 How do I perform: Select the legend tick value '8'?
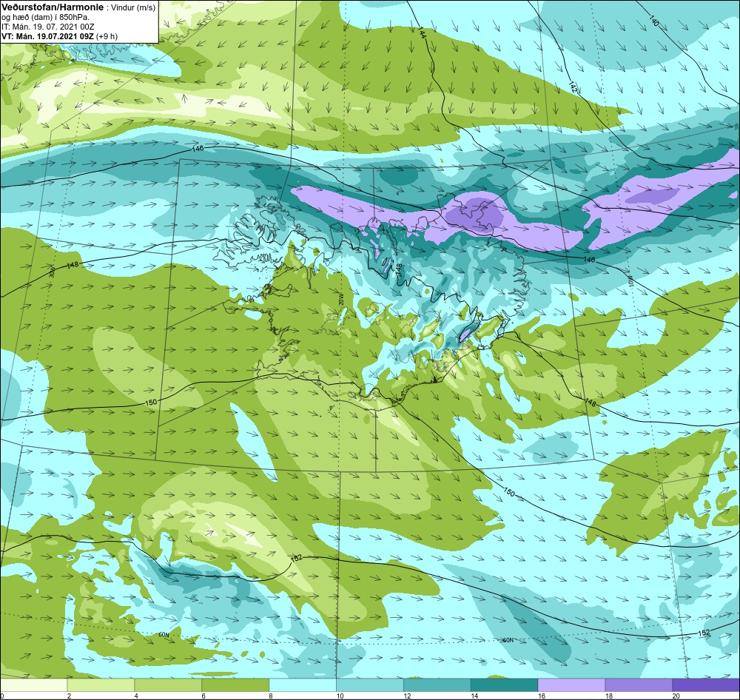pos(271,696)
